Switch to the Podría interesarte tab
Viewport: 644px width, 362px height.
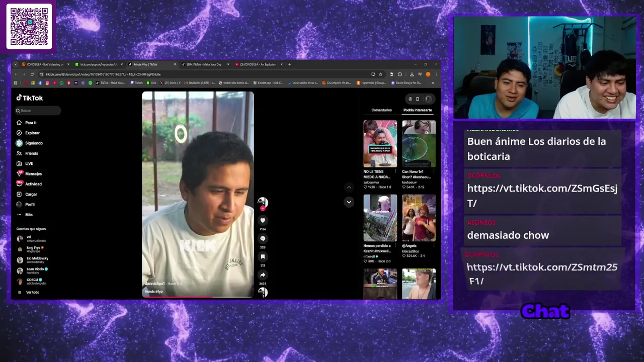click(x=418, y=110)
